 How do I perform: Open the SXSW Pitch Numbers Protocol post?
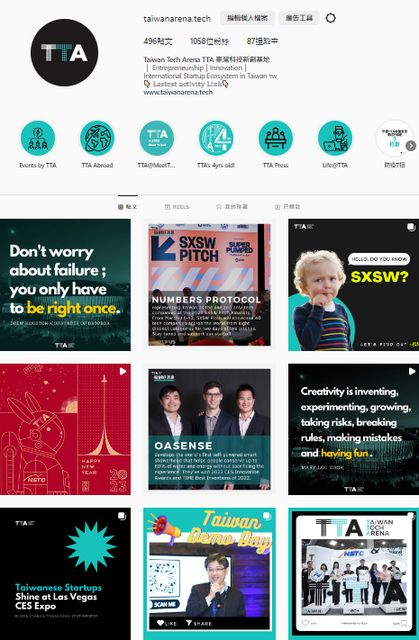(x=209, y=285)
